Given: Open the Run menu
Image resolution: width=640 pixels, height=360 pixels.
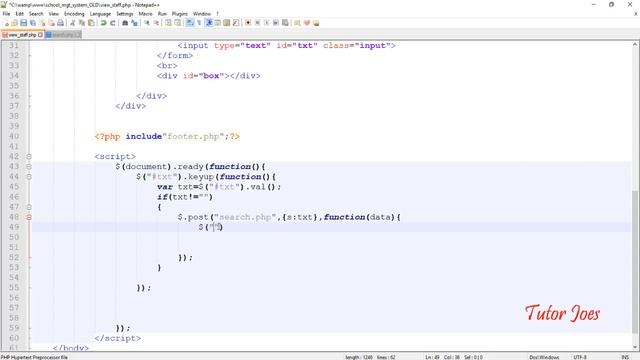Looking at the screenshot, I should (x=162, y=14).
